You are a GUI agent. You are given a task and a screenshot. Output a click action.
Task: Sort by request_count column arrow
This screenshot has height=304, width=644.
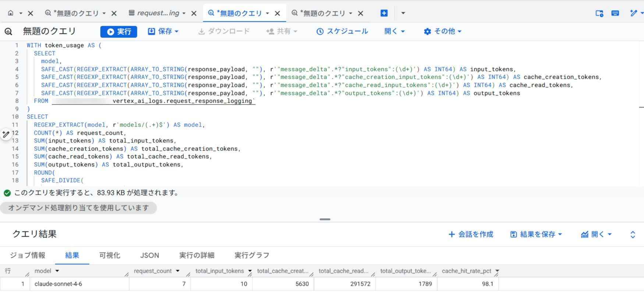point(178,271)
